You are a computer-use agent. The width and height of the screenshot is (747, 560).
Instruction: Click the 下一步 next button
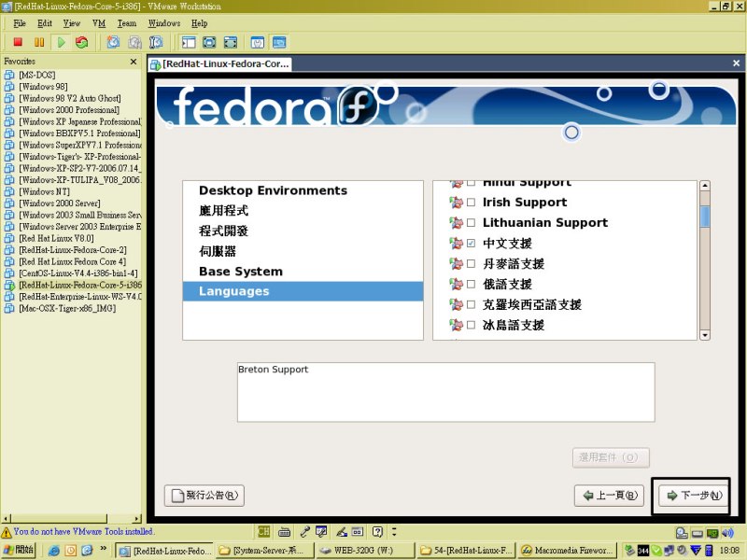tap(691, 496)
